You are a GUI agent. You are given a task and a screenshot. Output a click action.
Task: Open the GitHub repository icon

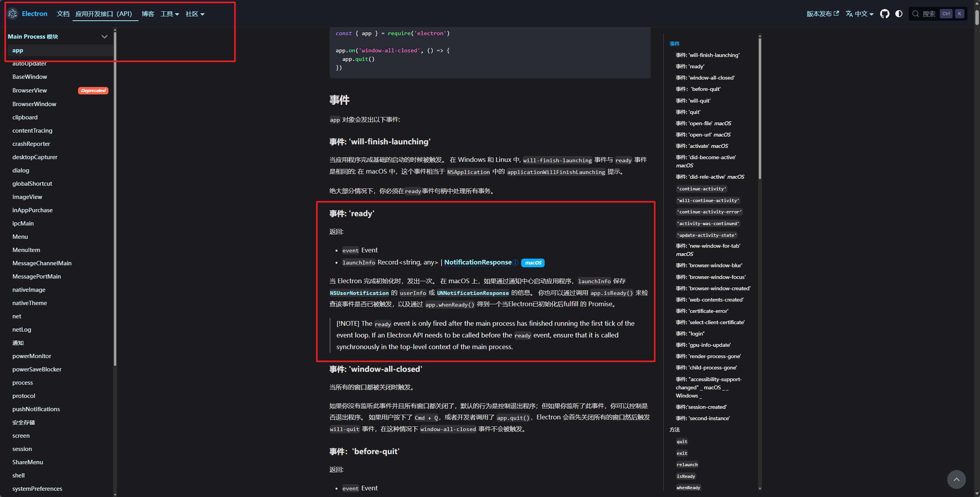[884, 14]
